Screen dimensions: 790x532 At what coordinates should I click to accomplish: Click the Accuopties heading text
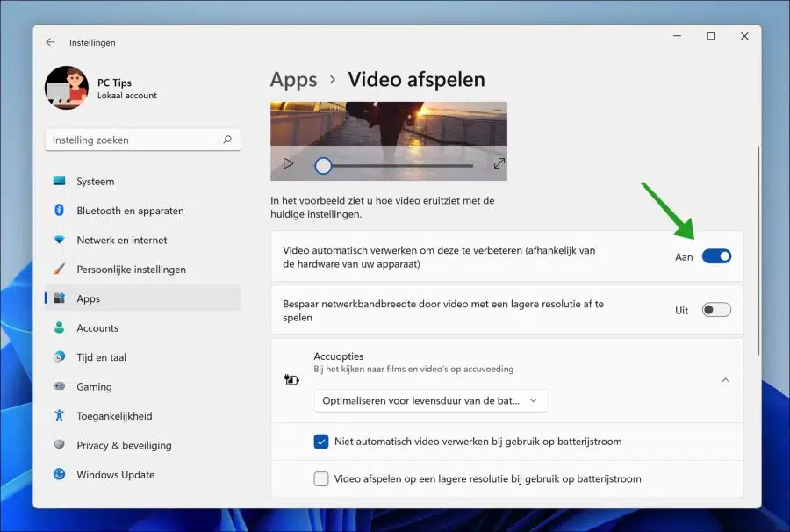tap(339, 356)
